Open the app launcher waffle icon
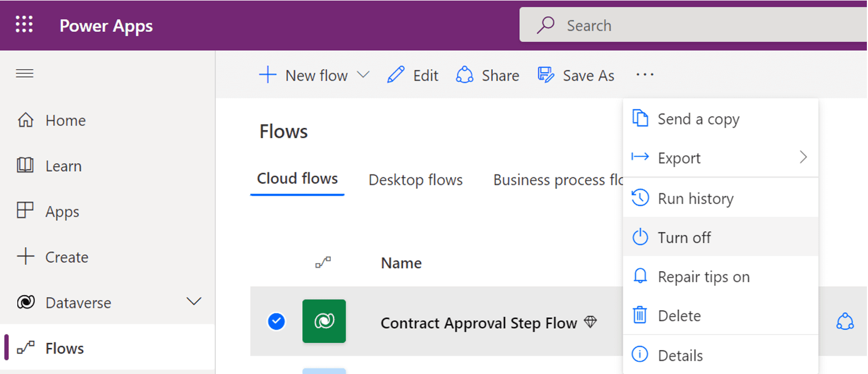Screen dimensions: 868x374 click(24, 25)
